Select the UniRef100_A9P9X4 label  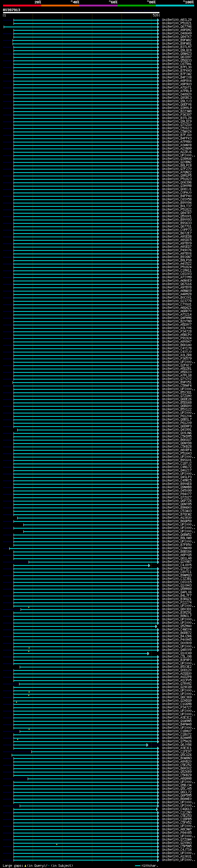pyautogui.click(x=177, y=81)
